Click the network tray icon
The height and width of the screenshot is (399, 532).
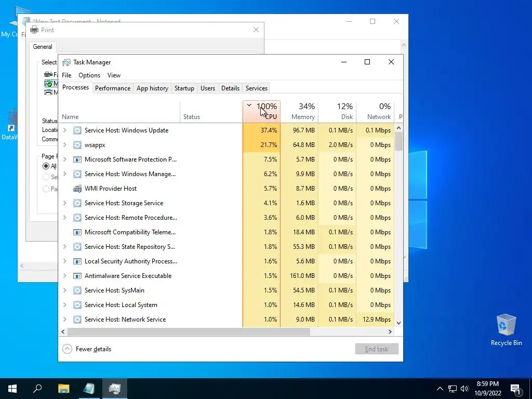tap(453, 389)
